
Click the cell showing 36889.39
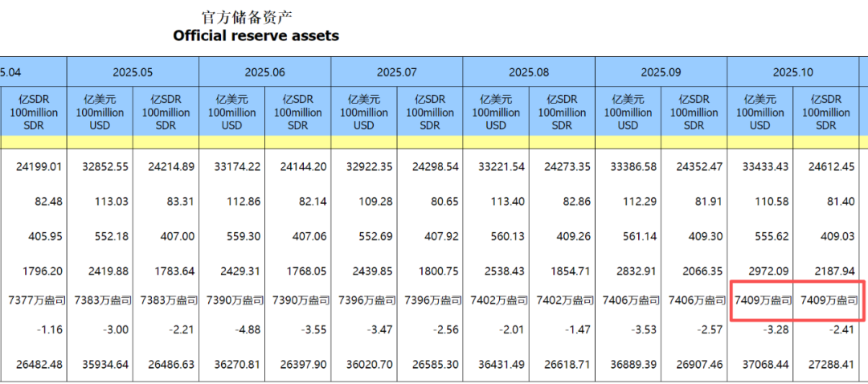[x=633, y=366]
